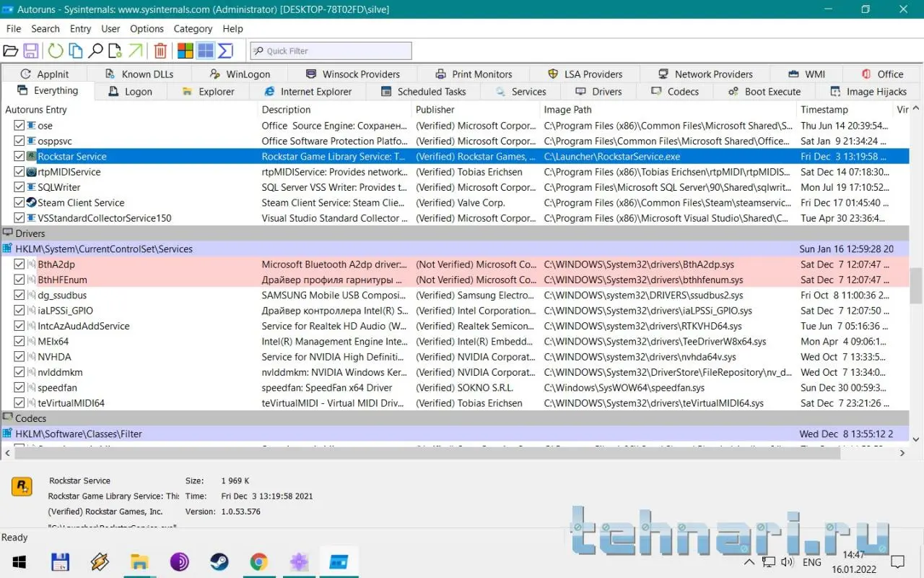Toggle the blue Windows logo filter icon
Image resolution: width=924 pixels, height=578 pixels.
point(206,51)
